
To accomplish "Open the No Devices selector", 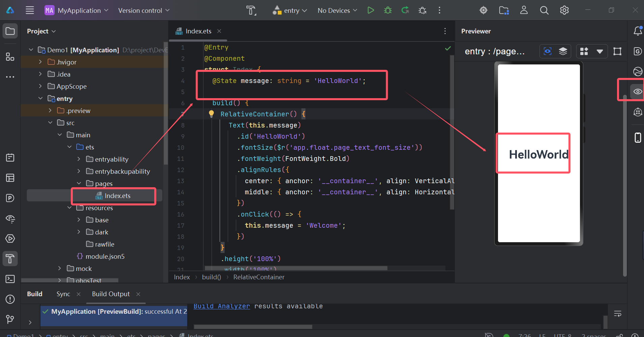I will click(x=337, y=10).
